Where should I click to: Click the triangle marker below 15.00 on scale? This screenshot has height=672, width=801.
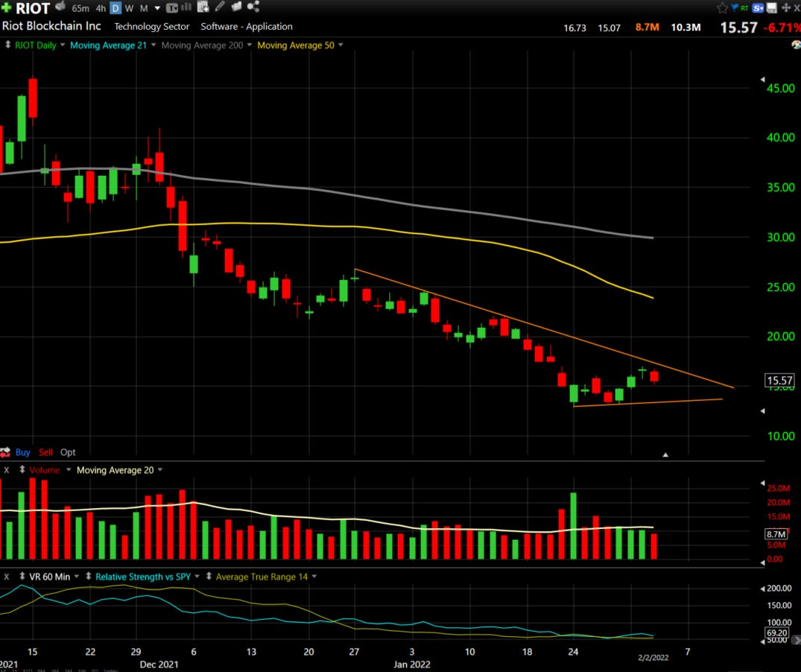[x=763, y=411]
